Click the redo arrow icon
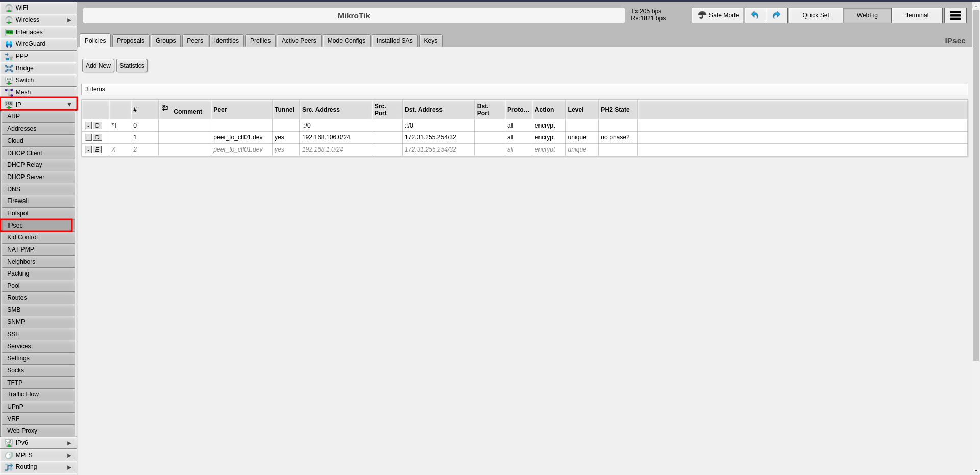Viewport: 980px width, 475px height. click(776, 15)
